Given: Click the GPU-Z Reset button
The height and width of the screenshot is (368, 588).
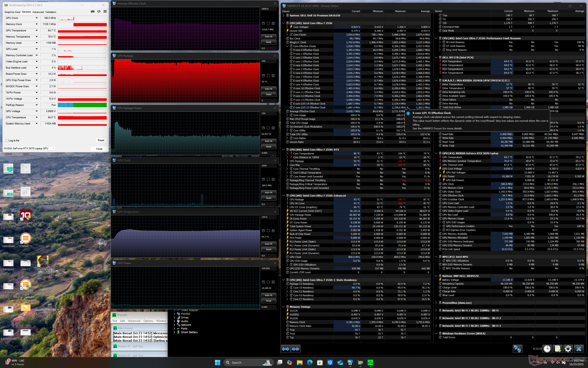Looking at the screenshot, I should pyautogui.click(x=101, y=140).
